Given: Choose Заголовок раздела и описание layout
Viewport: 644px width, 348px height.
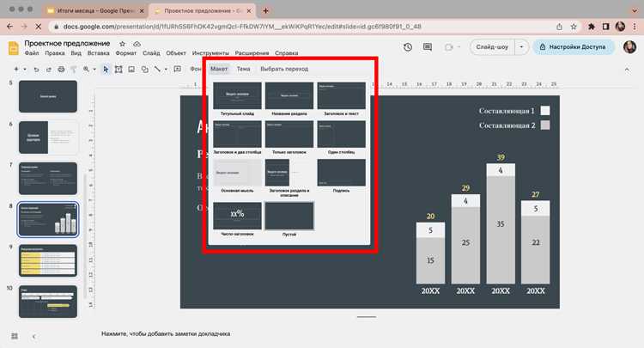Looking at the screenshot, I should pos(289,179).
